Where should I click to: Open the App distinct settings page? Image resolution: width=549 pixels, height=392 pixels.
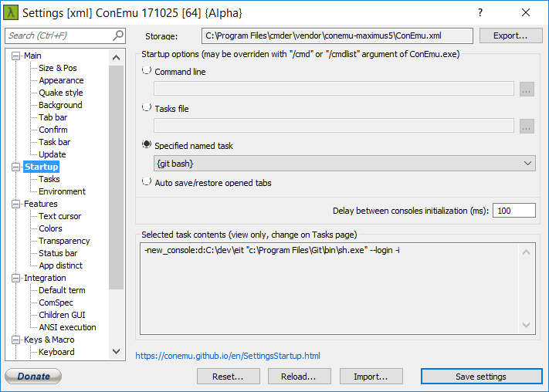click(x=60, y=265)
